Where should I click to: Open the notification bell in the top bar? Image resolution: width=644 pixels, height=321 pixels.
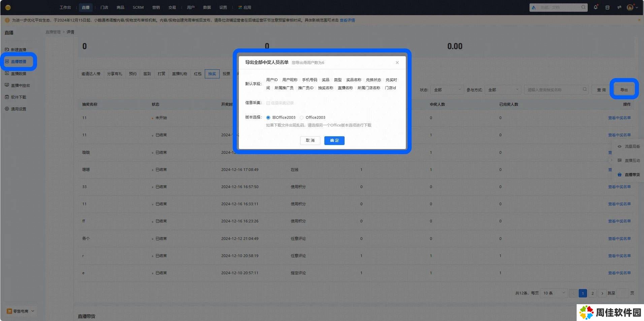[x=595, y=7]
